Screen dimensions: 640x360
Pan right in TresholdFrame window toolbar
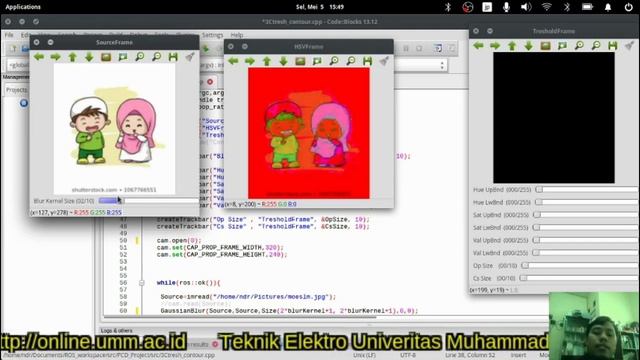495,46
